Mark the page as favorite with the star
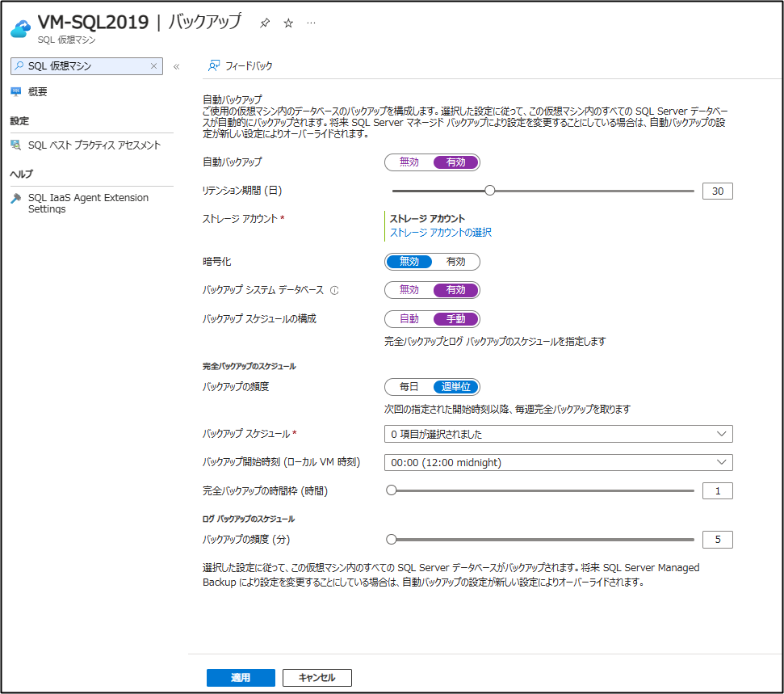The image size is (784, 694). [x=288, y=23]
